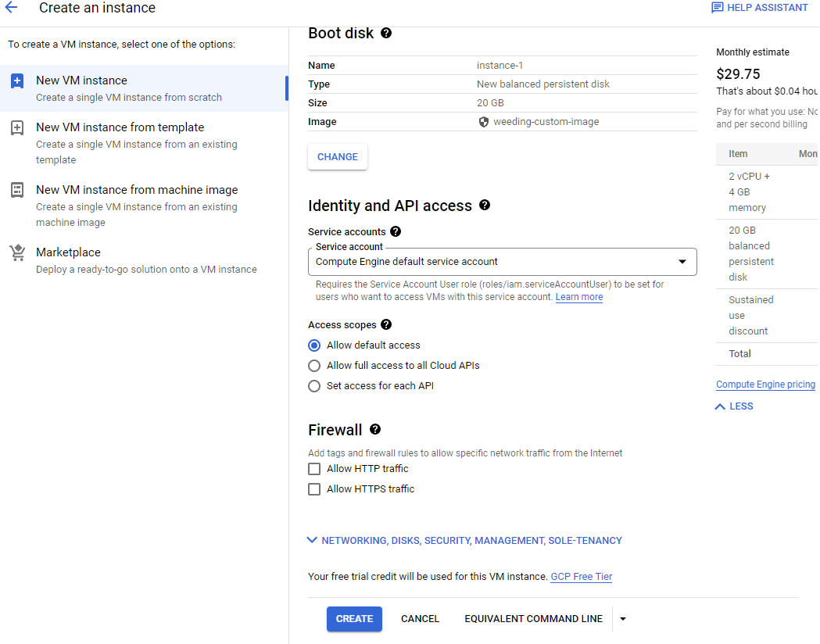Click the 2 vCPU + 4 GB memory row
This screenshot has width=820, height=644.
tap(766, 191)
